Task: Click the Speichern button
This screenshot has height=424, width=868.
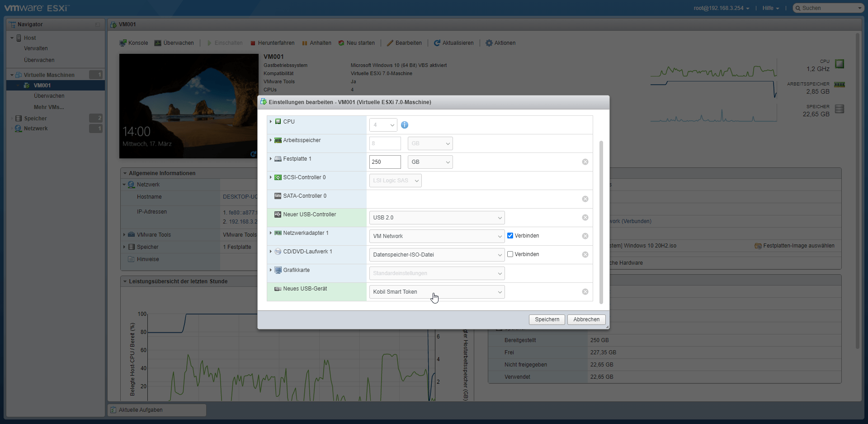Action: click(x=547, y=319)
